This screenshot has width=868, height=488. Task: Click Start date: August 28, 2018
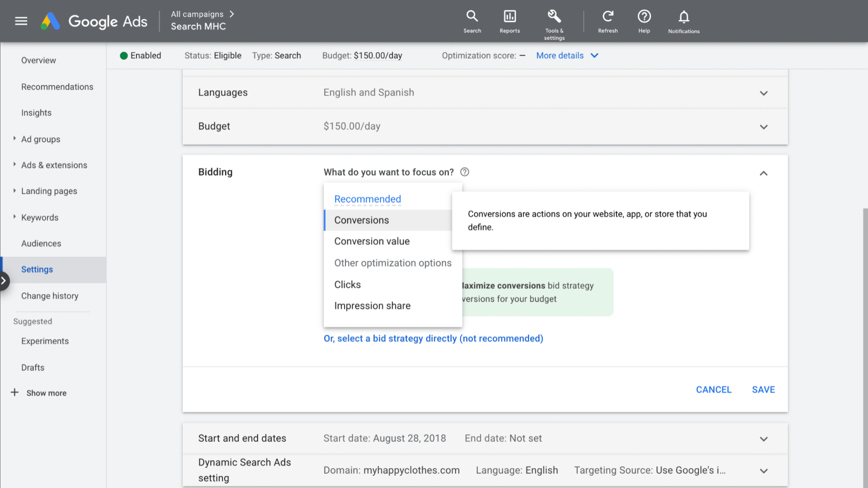(384, 438)
